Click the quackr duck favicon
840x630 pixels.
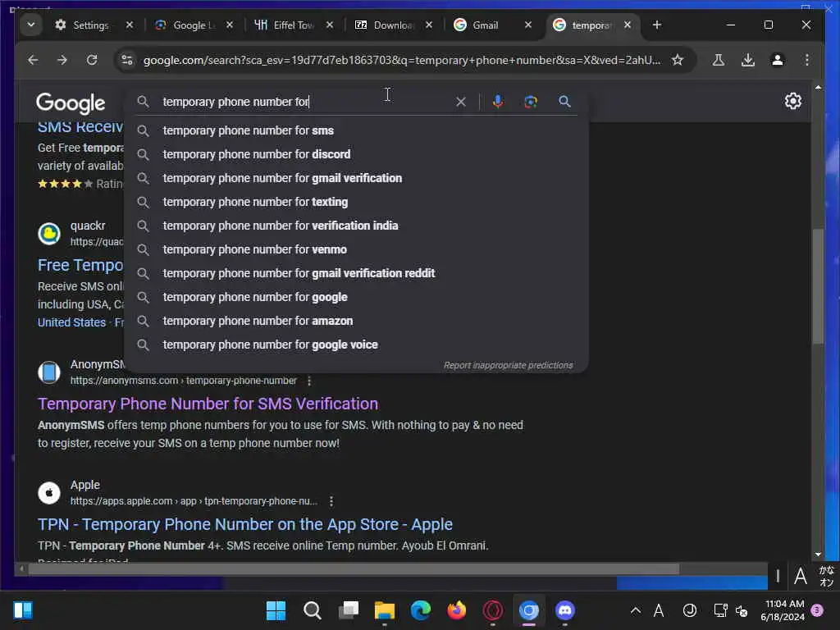49,234
